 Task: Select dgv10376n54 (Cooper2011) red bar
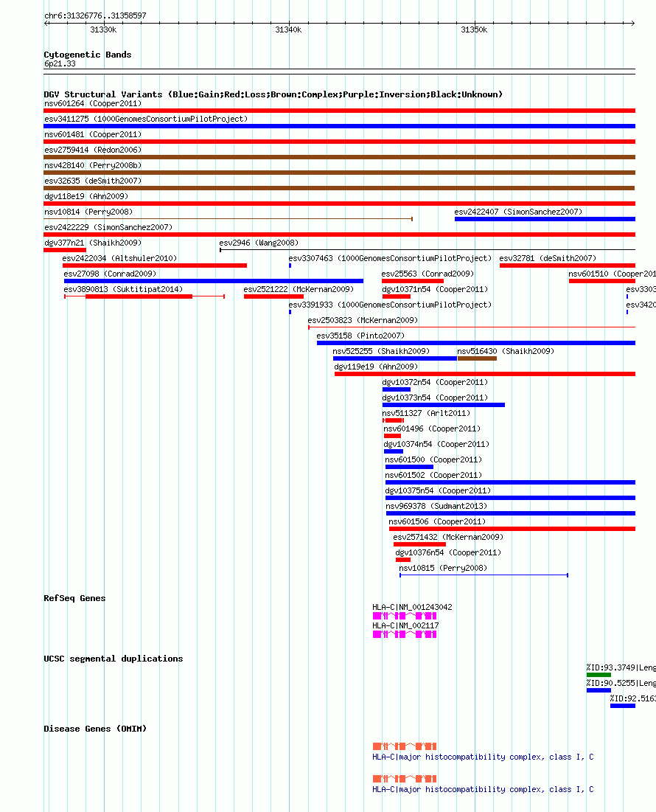403,561
